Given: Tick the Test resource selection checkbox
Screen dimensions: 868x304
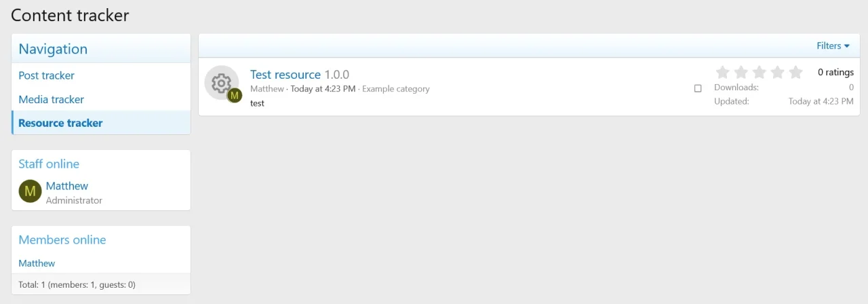Looking at the screenshot, I should click(x=698, y=88).
